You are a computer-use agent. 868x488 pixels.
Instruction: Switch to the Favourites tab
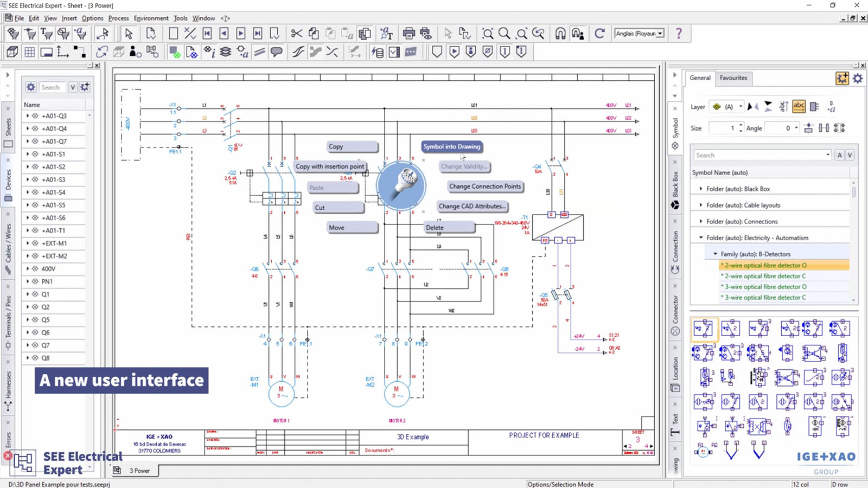tap(733, 78)
